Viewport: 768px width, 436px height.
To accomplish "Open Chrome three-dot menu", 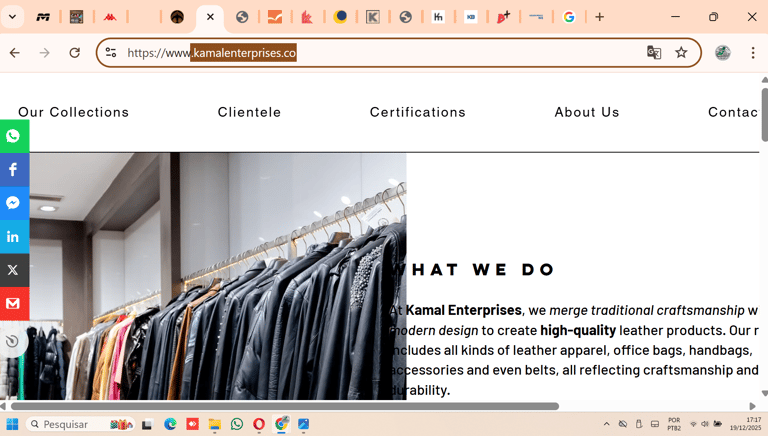I will click(x=753, y=53).
